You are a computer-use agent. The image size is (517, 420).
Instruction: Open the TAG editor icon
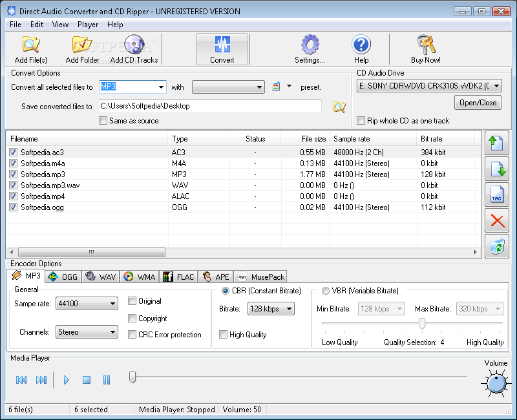pos(496,194)
